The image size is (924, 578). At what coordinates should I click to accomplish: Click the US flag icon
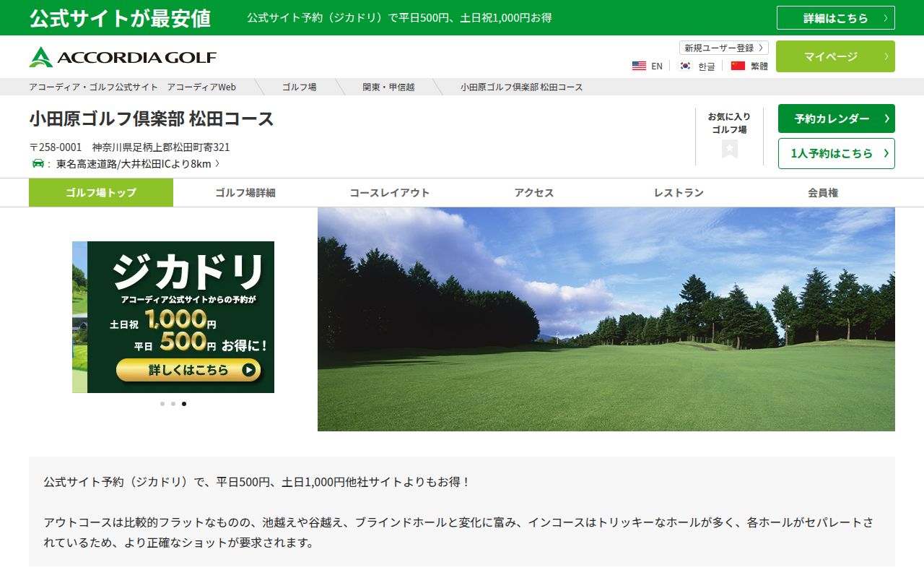[639, 66]
